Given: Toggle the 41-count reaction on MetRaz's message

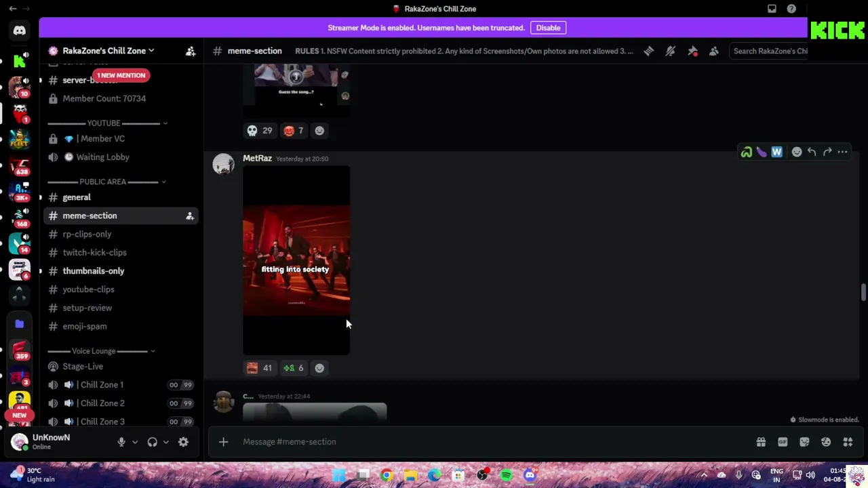Looking at the screenshot, I should [x=260, y=368].
